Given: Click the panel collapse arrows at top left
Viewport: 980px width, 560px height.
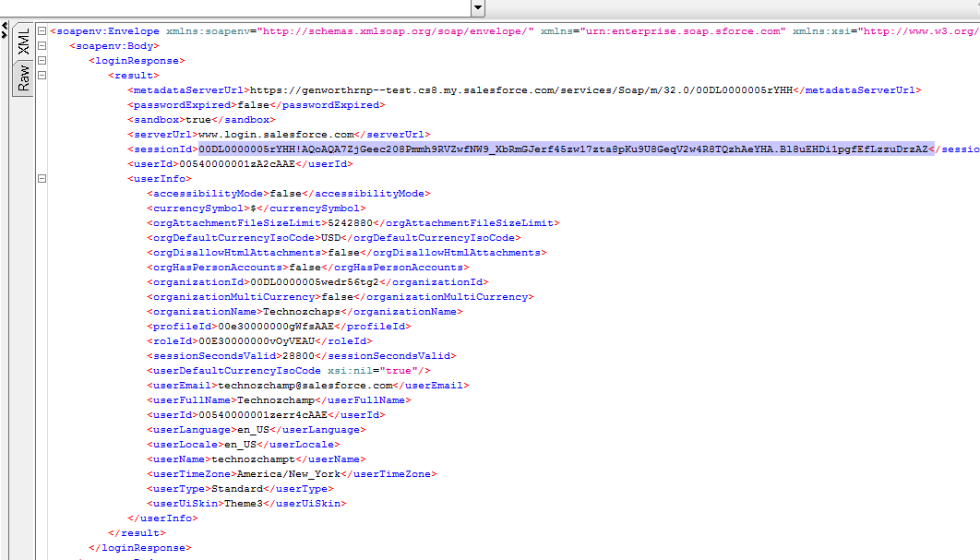Looking at the screenshot, I should pos(5,30).
